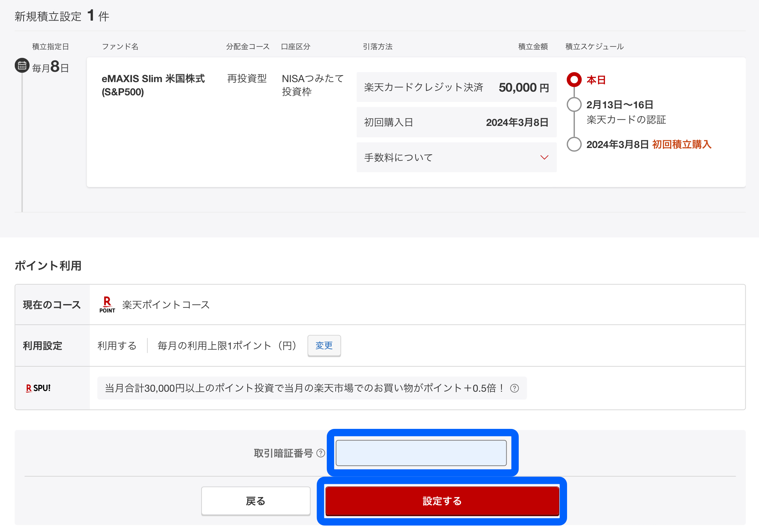This screenshot has width=759, height=532.
Task: Click the 分配金コース column header
Action: pyautogui.click(x=248, y=46)
